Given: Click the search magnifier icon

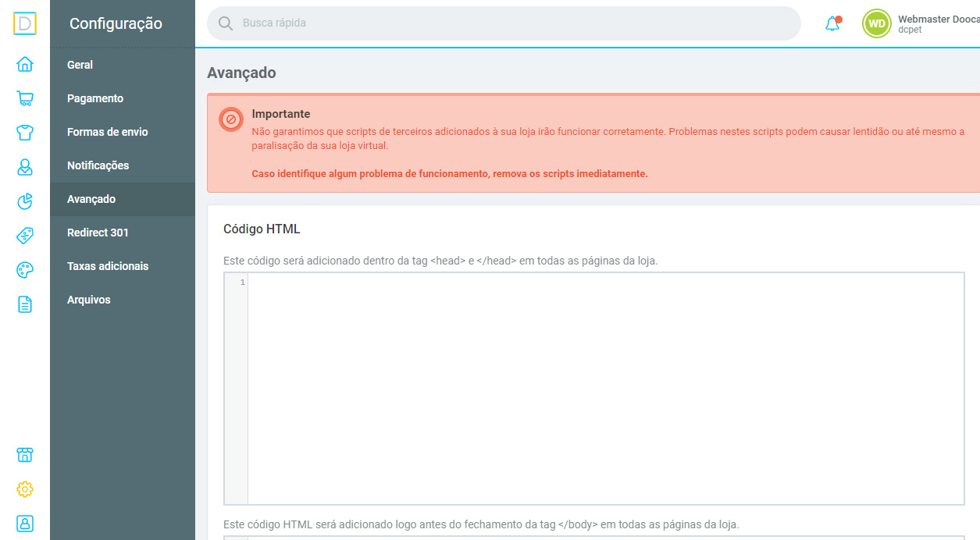Looking at the screenshot, I should [x=226, y=23].
